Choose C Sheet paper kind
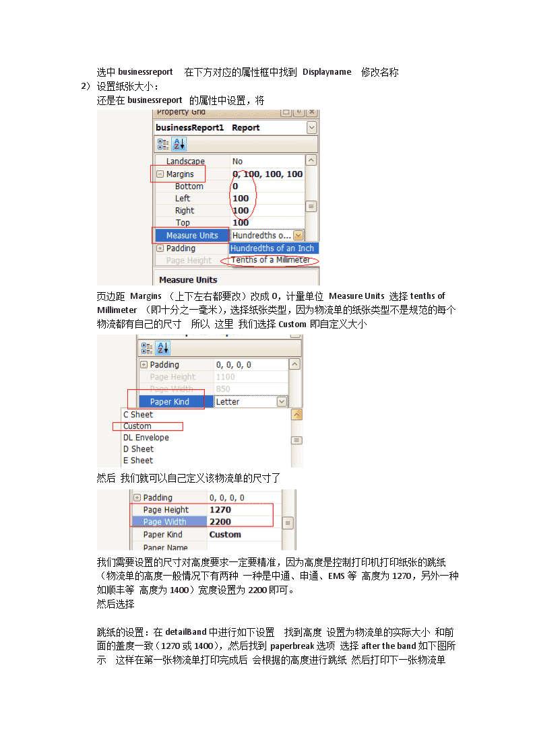Viewport: 535px width, 756px height. (x=138, y=415)
